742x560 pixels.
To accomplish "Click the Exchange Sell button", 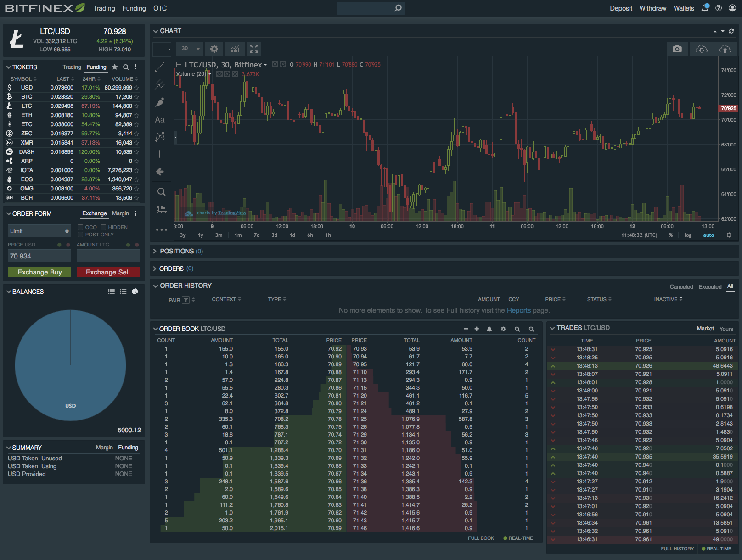I will [x=108, y=272].
